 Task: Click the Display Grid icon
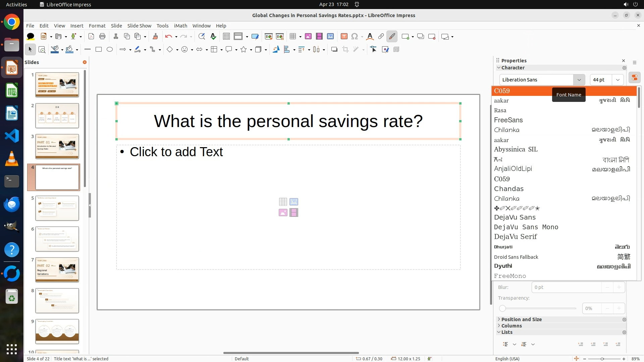tap(226, 37)
